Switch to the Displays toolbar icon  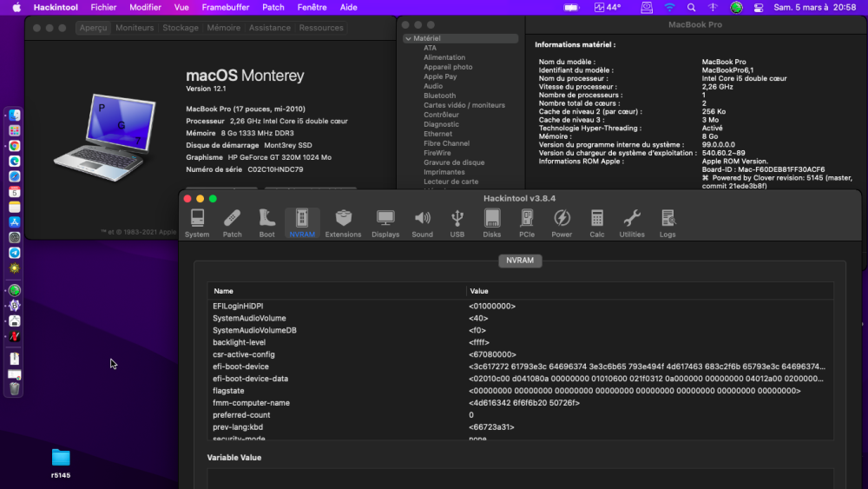(x=385, y=223)
